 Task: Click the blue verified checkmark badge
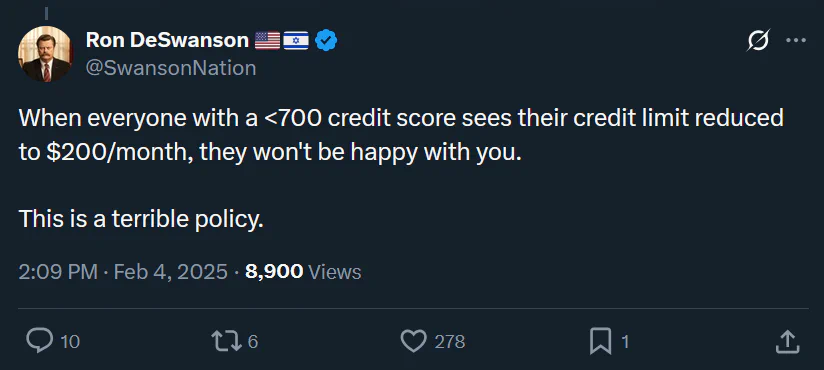(326, 40)
